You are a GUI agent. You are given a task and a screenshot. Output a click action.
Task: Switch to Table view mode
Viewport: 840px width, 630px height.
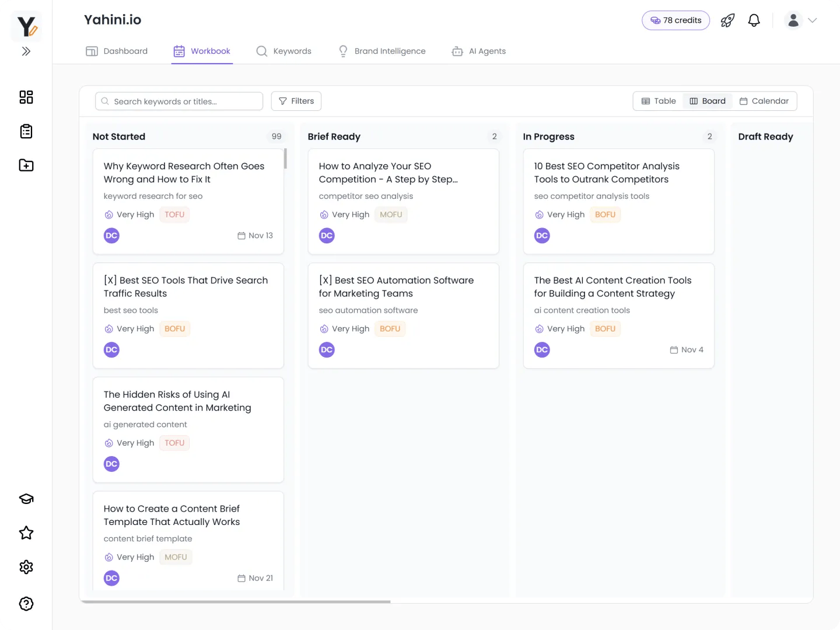tap(657, 100)
